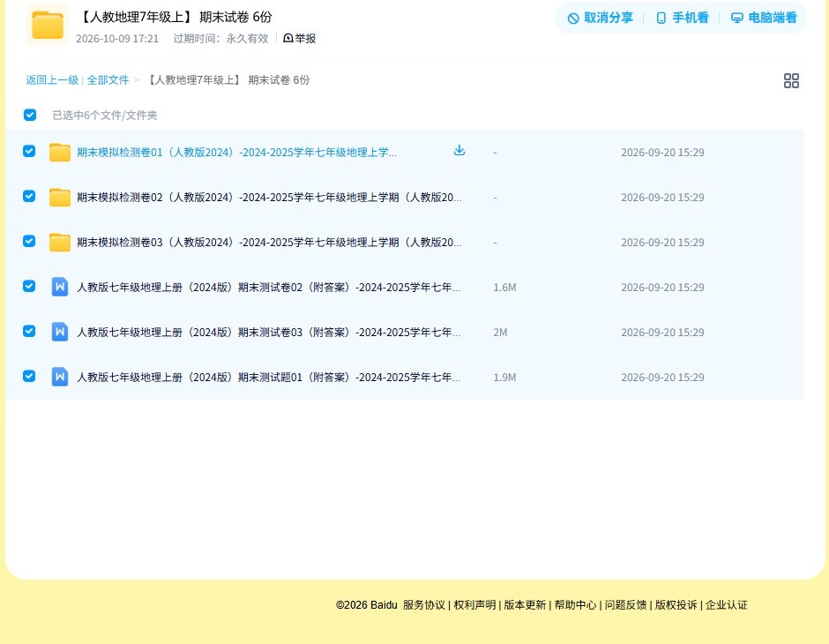Click folder icon for 期末模拟检测卷01
Screen dimensions: 829x644
[60, 153]
